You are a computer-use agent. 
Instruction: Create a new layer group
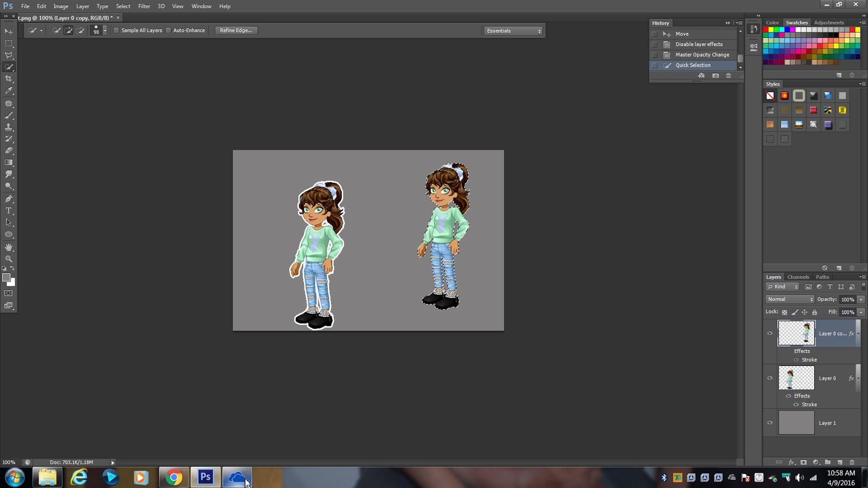pyautogui.click(x=828, y=463)
